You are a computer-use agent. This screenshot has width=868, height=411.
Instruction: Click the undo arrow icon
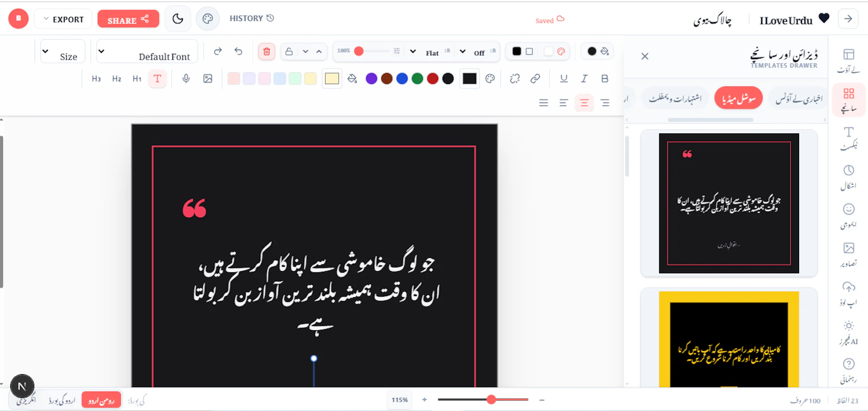pyautogui.click(x=238, y=51)
